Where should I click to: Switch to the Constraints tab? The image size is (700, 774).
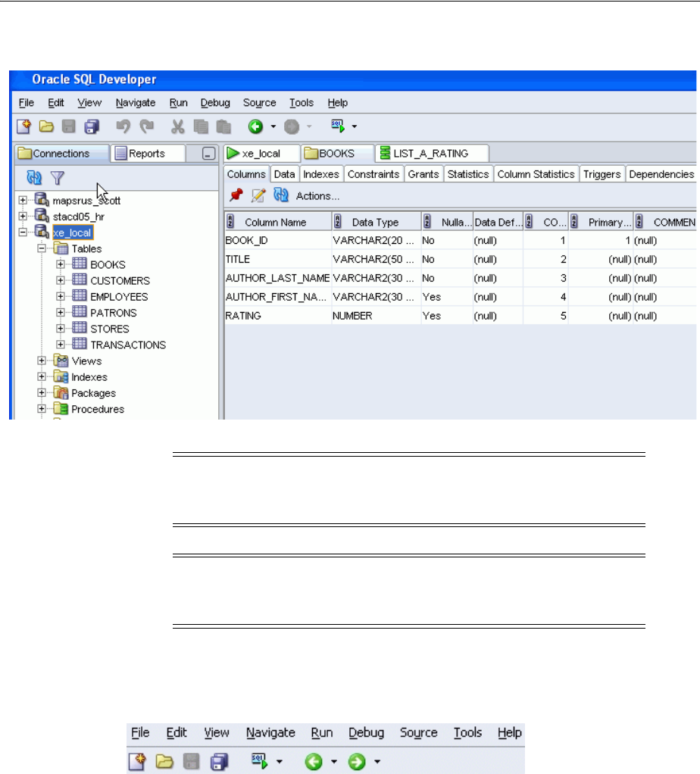point(373,174)
